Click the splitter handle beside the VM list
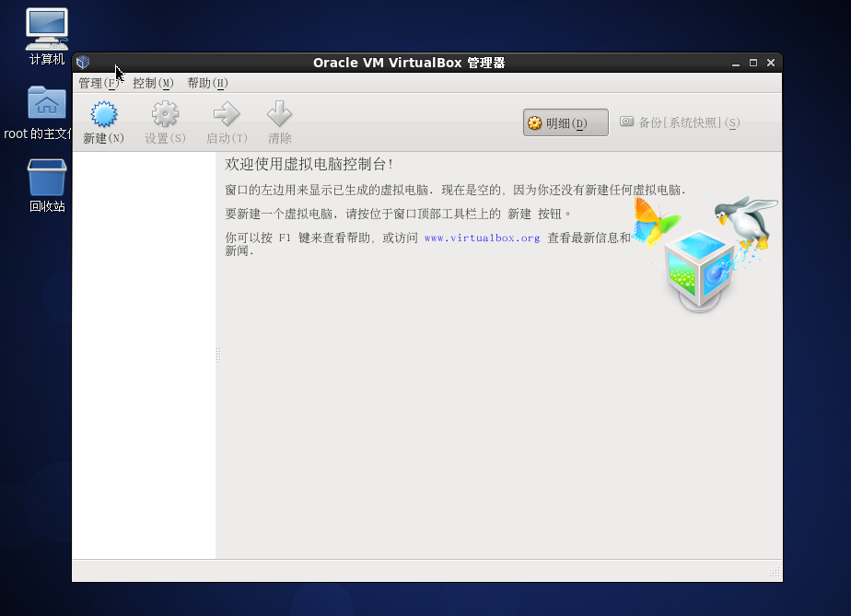The height and width of the screenshot is (616, 851). [x=218, y=355]
